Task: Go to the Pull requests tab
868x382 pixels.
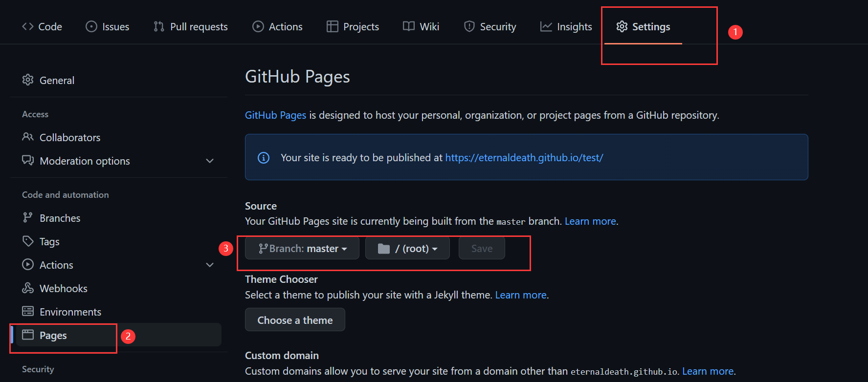Action: (191, 26)
